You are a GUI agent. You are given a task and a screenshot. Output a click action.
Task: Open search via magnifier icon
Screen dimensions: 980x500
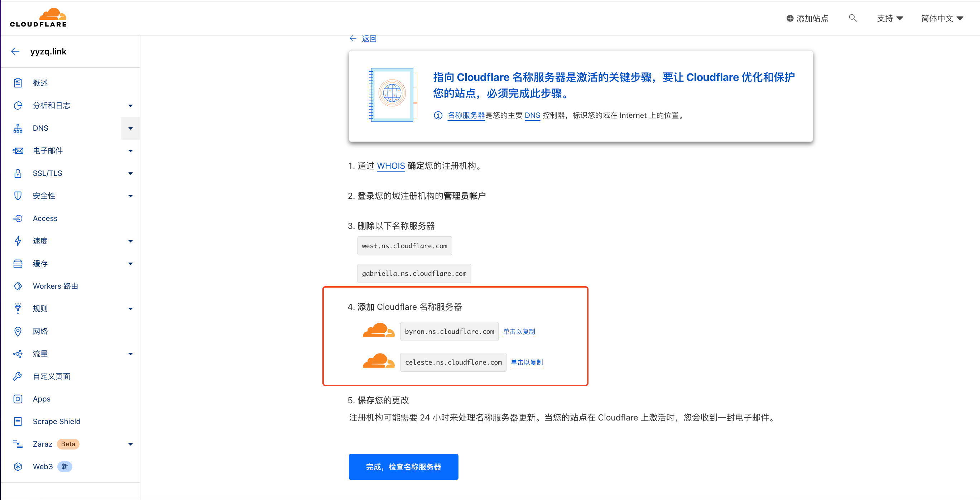click(853, 18)
